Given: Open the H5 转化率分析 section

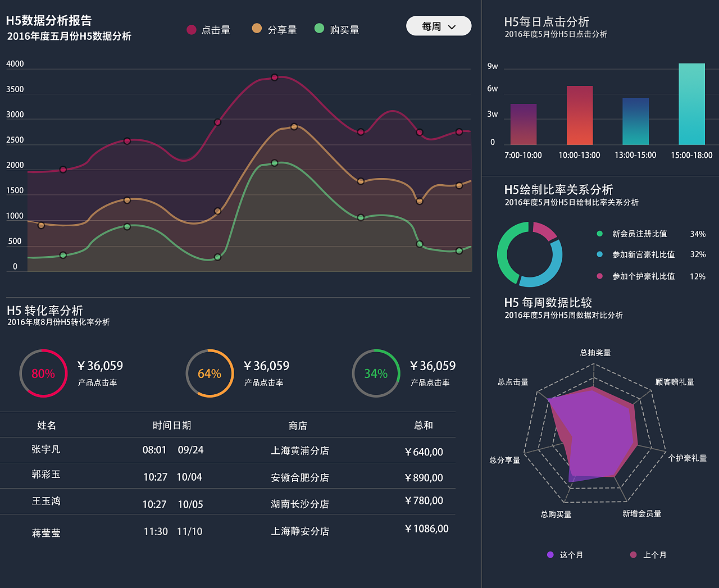Looking at the screenshot, I should point(44,311).
